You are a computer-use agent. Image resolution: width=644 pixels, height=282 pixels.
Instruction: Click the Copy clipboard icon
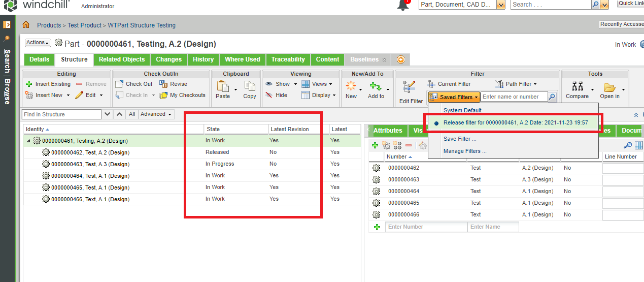click(x=250, y=87)
